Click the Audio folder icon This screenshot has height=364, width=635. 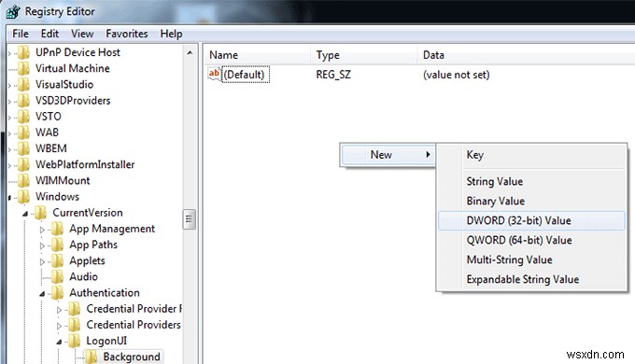(x=58, y=276)
